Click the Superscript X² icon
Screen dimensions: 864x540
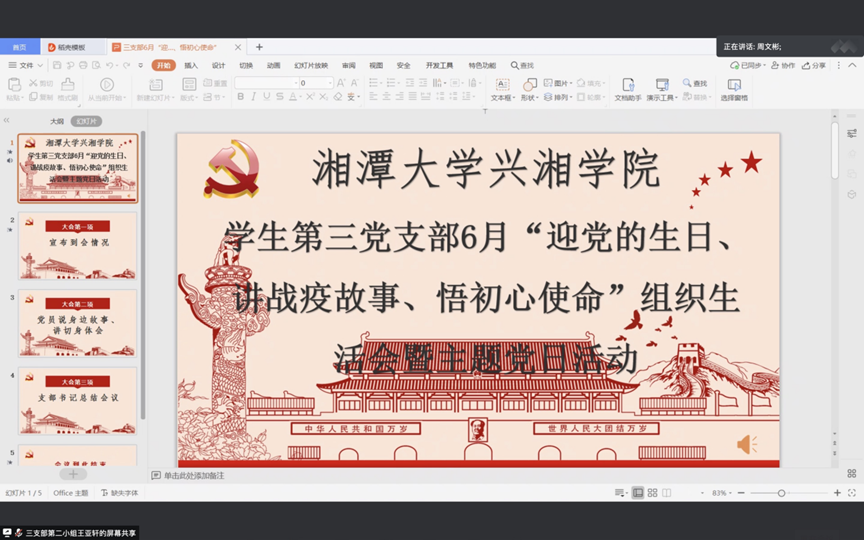[310, 97]
